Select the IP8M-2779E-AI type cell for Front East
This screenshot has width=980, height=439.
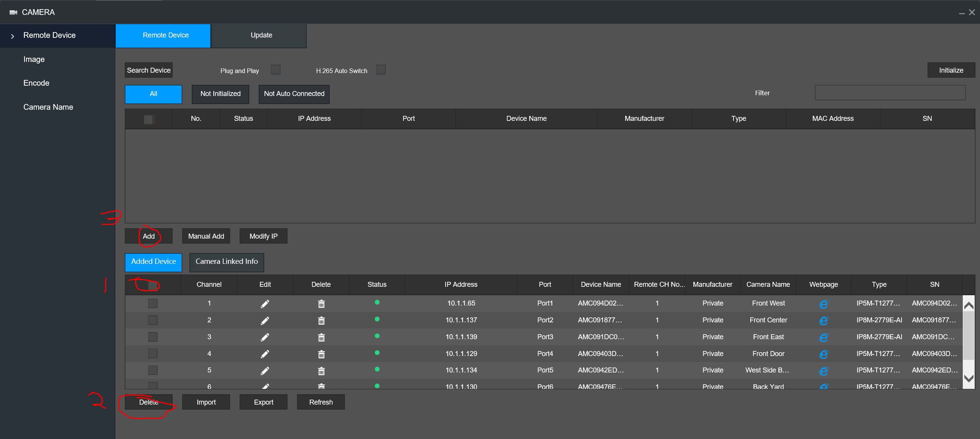click(x=879, y=337)
